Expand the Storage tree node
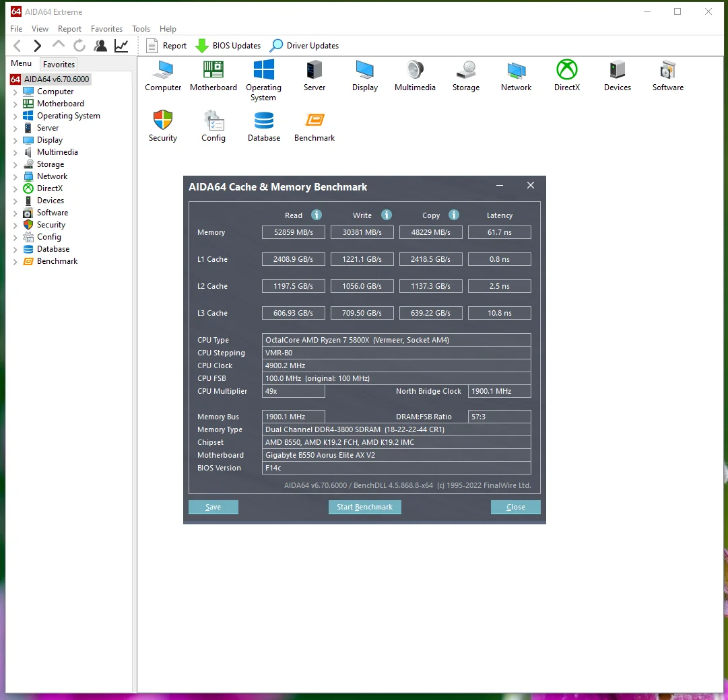Screen dimensions: 728x700 click(x=15, y=164)
